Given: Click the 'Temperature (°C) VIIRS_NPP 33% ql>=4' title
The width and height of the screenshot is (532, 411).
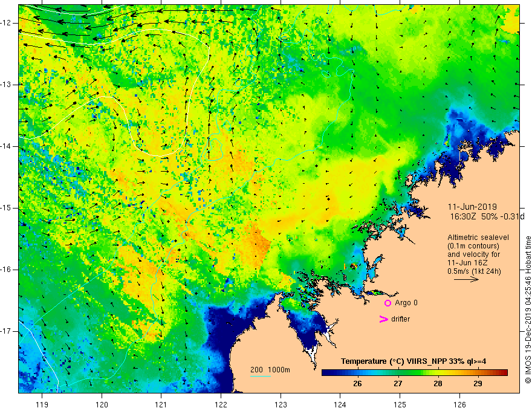Looking at the screenshot, I should coord(414,361).
